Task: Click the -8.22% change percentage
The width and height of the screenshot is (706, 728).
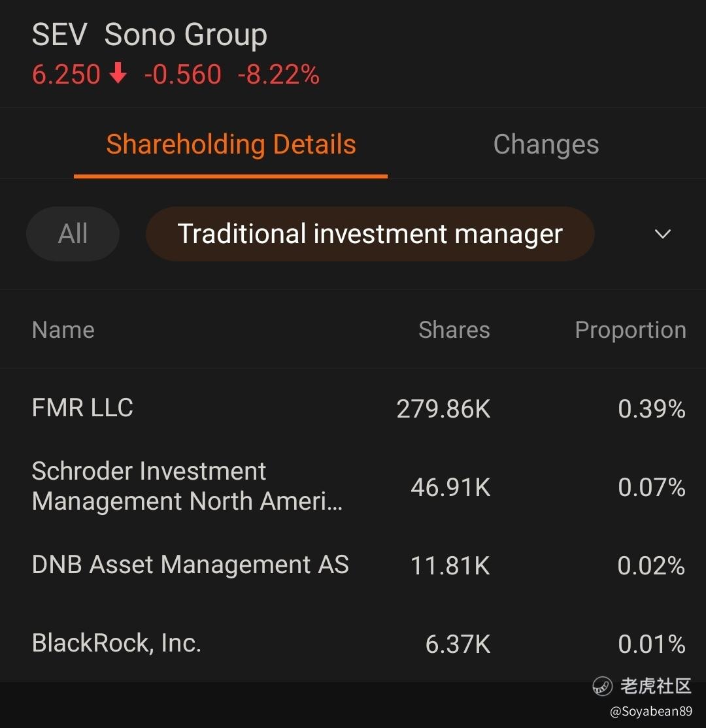Action: pos(278,74)
